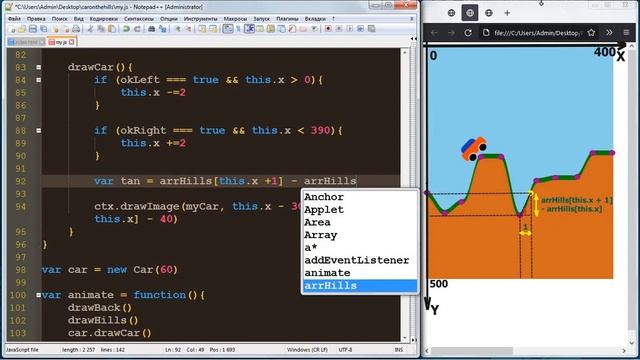The height and width of the screenshot is (360, 640).
Task: Click the Save All icon
Action: (x=44, y=29)
